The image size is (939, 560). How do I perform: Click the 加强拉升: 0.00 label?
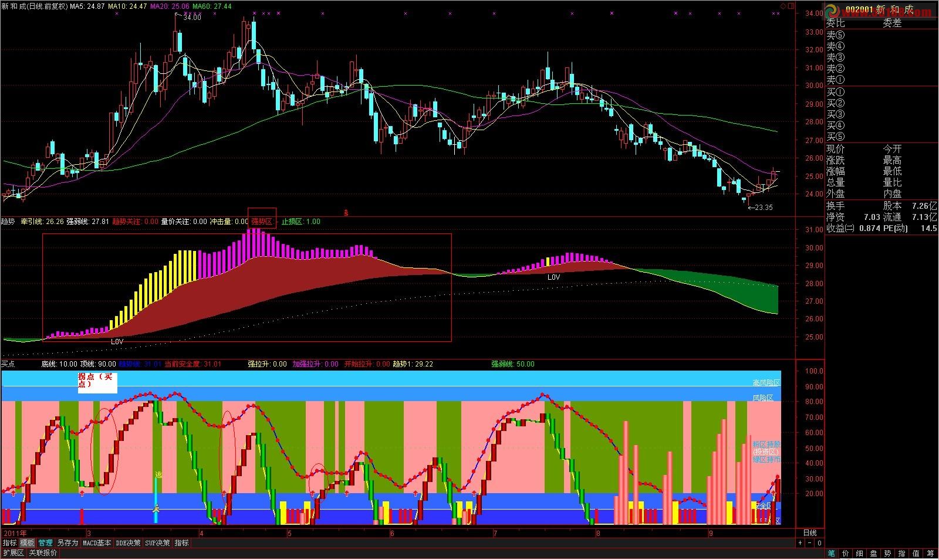pyautogui.click(x=315, y=364)
